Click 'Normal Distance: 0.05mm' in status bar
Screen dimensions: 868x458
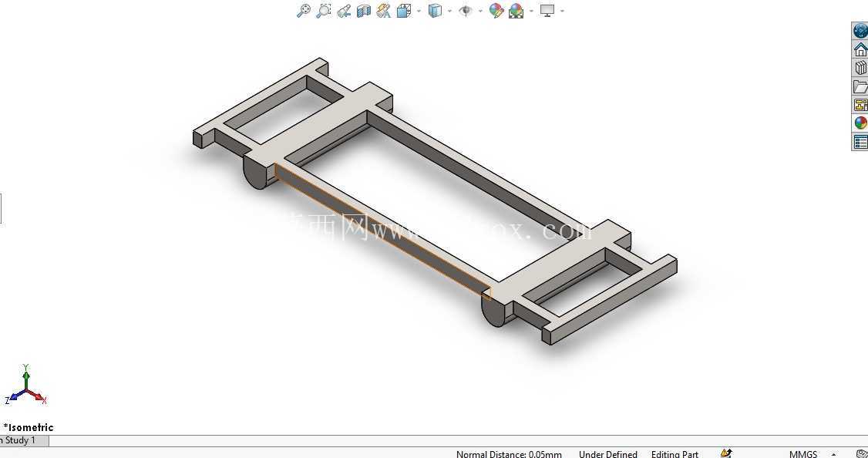click(509, 454)
